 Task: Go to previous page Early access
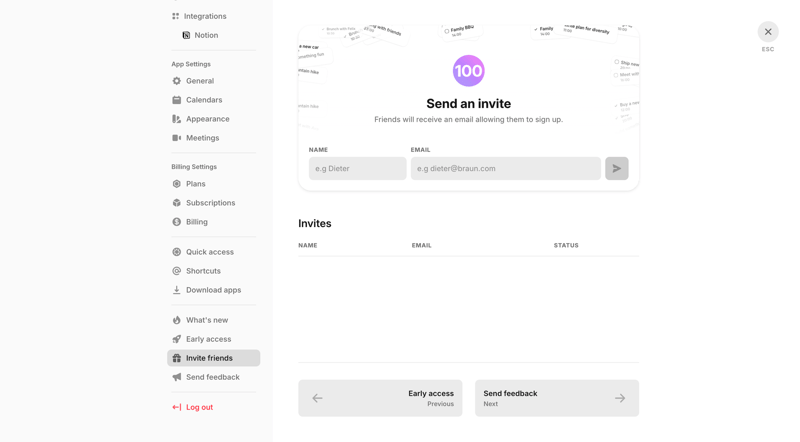380,398
